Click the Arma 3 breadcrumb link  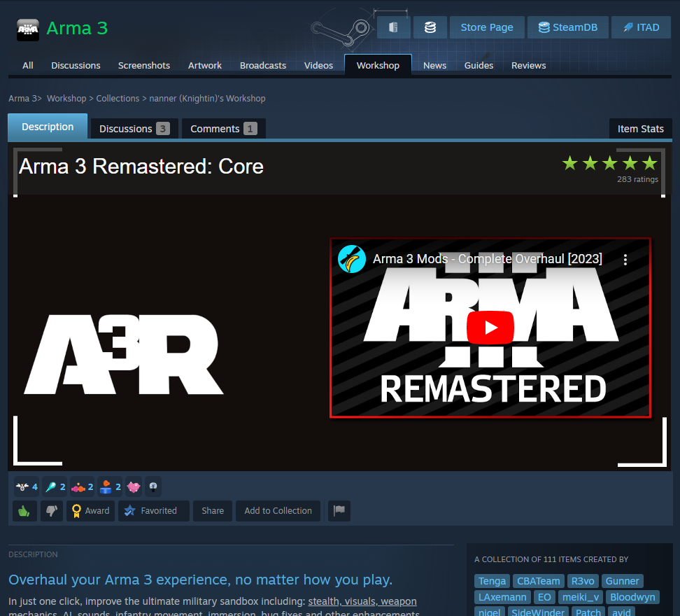tap(23, 99)
